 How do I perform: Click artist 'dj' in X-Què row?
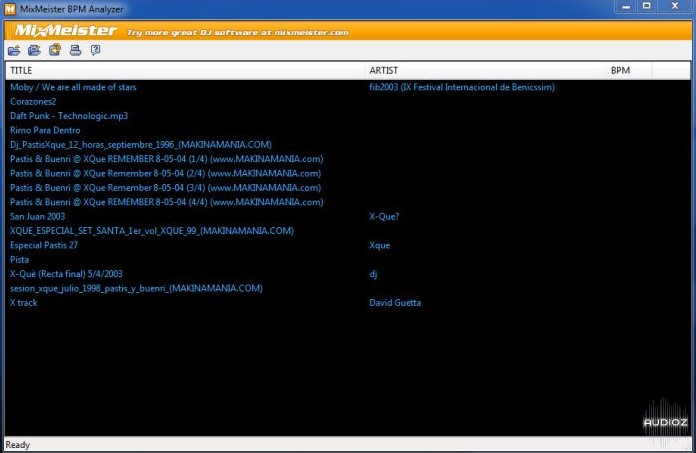(x=373, y=274)
